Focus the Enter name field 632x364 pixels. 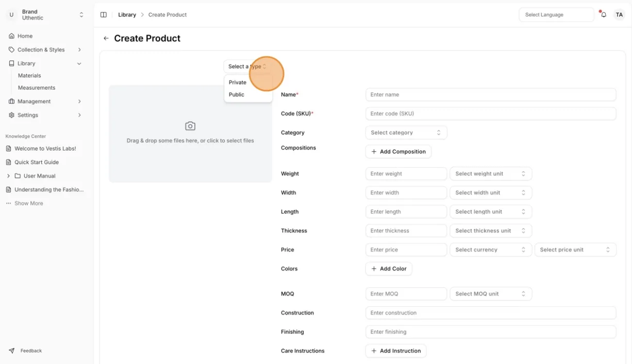(x=491, y=95)
